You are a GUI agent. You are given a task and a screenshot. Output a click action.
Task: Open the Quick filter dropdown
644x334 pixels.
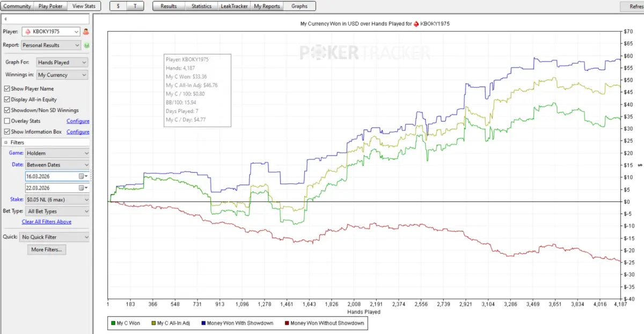coord(54,237)
